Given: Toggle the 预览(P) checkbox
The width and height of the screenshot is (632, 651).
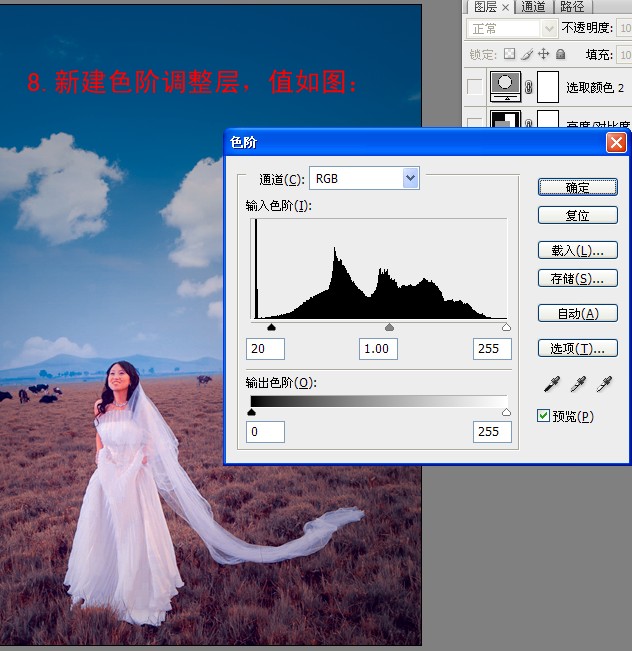Looking at the screenshot, I should coord(543,416).
